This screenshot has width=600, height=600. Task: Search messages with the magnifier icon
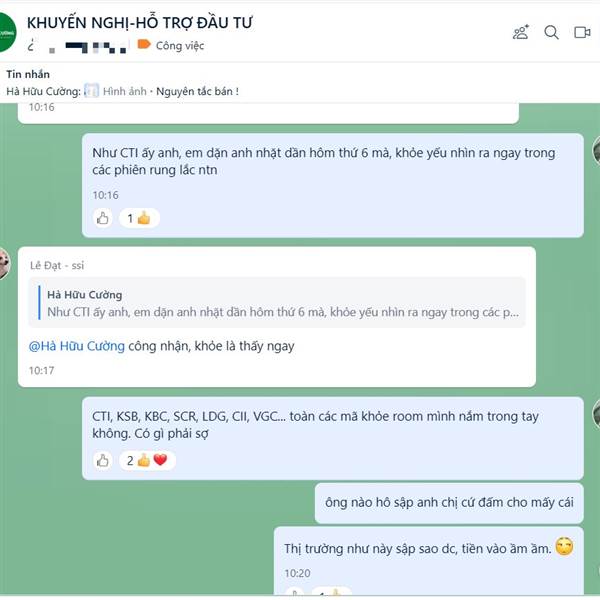551,32
